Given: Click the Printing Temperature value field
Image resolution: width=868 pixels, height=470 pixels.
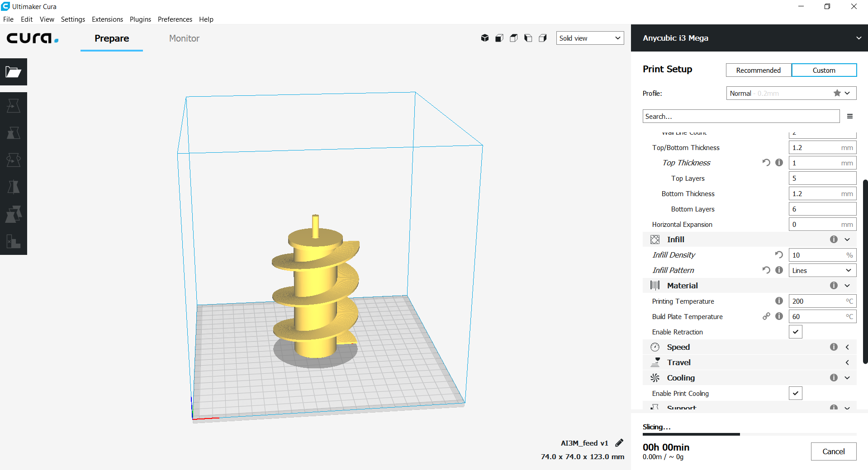Looking at the screenshot, I should [x=822, y=301].
